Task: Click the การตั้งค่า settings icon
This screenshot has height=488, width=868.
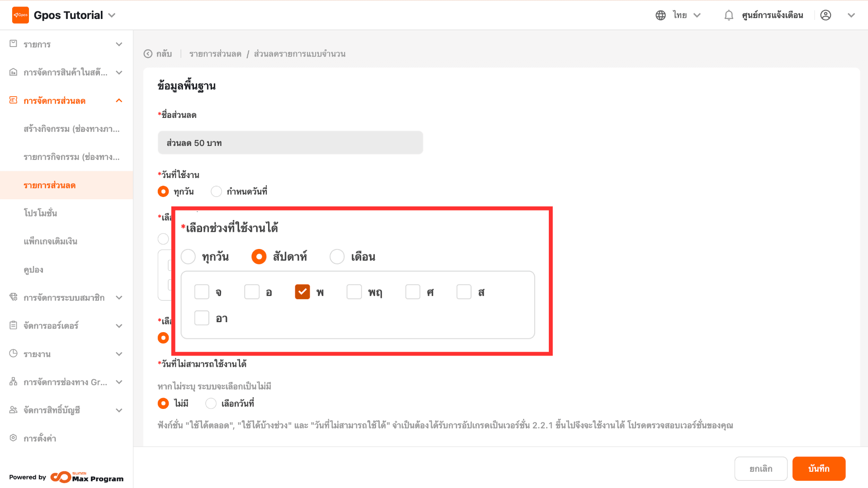Action: [x=14, y=438]
